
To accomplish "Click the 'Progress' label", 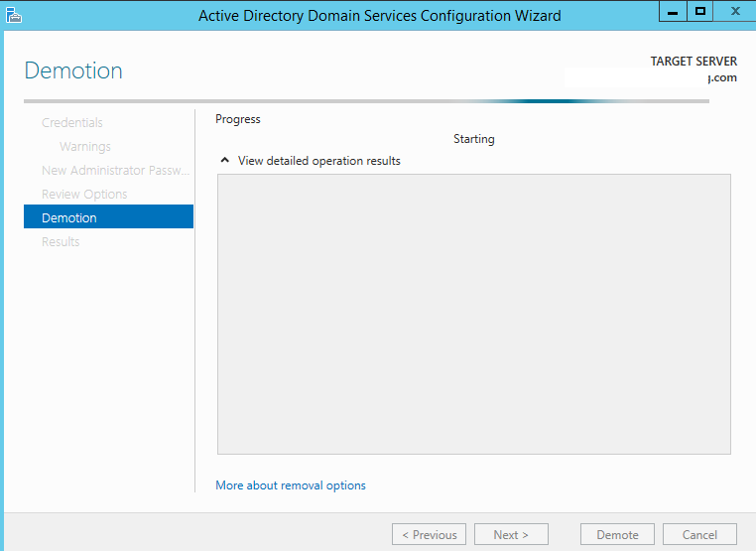I will (x=238, y=119).
